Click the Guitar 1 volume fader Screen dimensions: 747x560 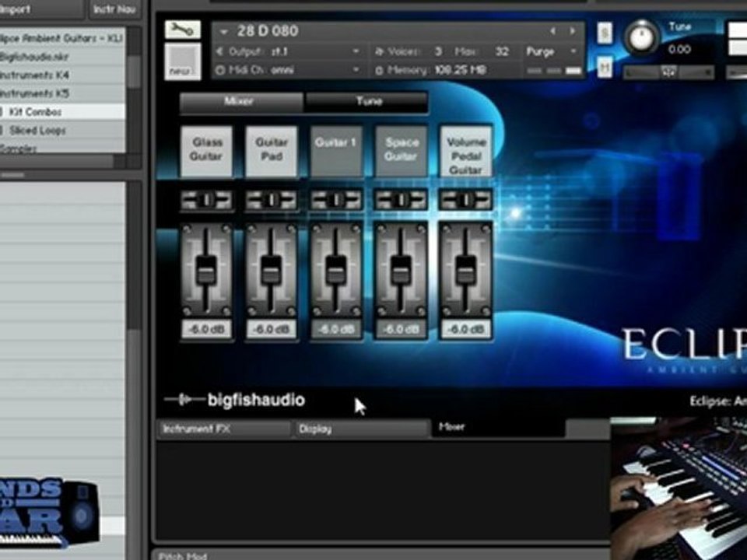pos(336,270)
